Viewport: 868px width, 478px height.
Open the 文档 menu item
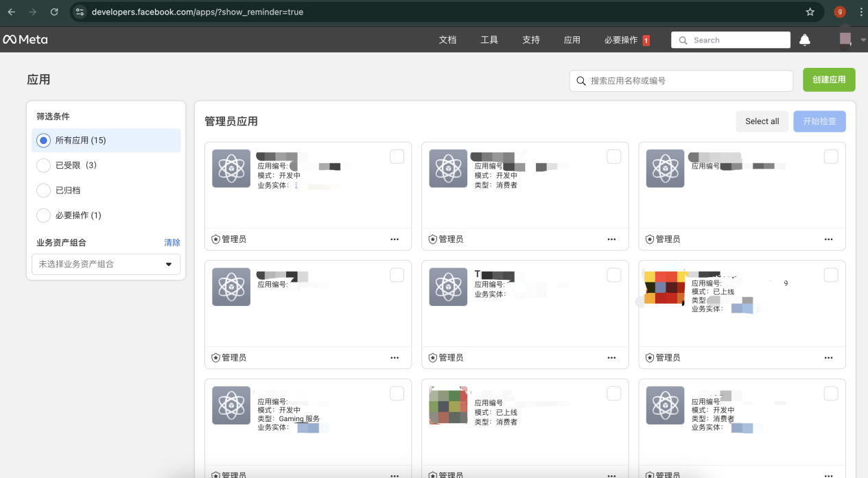click(x=447, y=40)
